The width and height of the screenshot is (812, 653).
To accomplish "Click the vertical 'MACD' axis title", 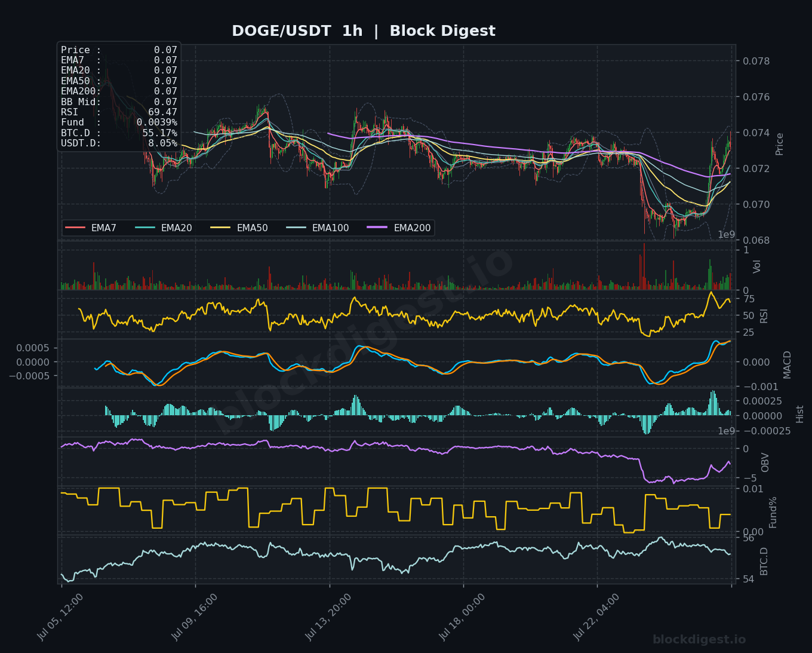I will [x=787, y=364].
